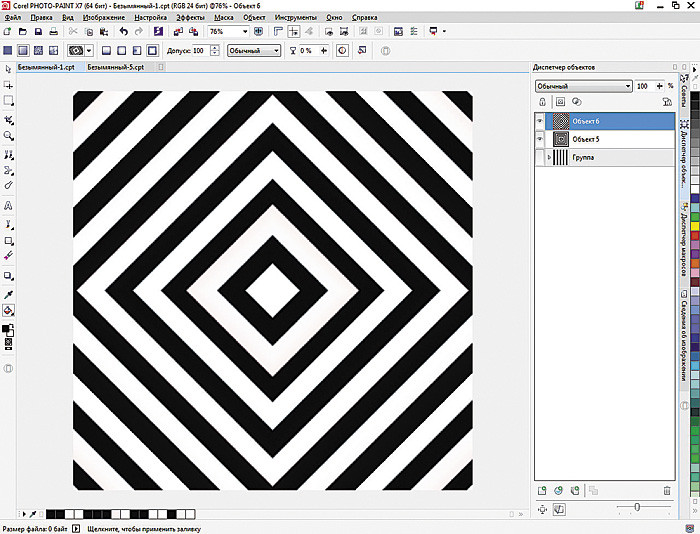Open Обычный merge mode dropdown in property bar

(254, 50)
